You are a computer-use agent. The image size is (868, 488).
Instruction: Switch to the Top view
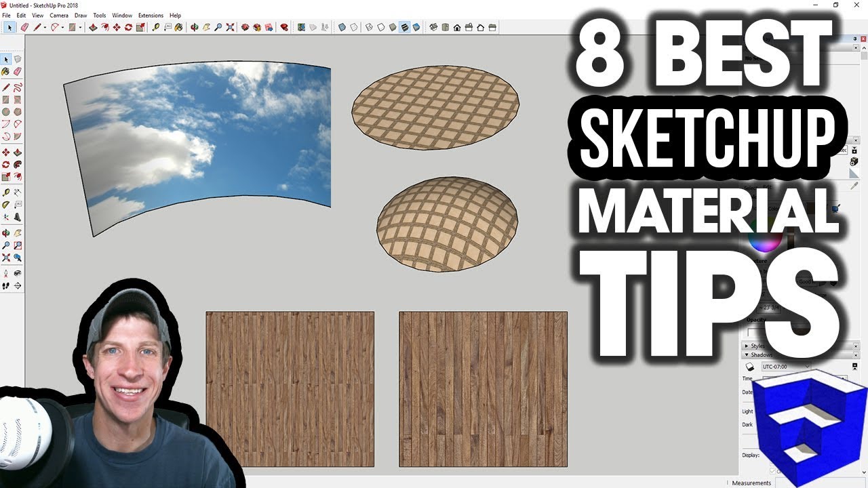pos(445,28)
